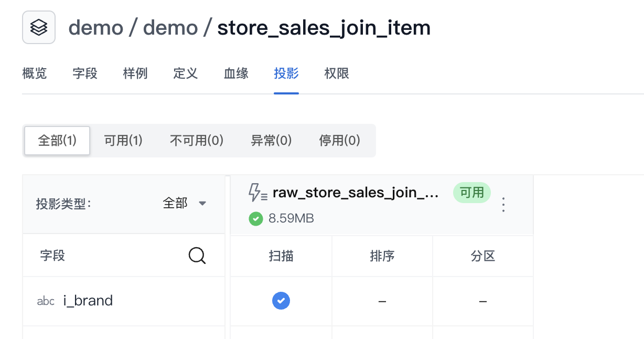Filter by 异常(0) projections
The width and height of the screenshot is (644, 339).
pos(271,141)
